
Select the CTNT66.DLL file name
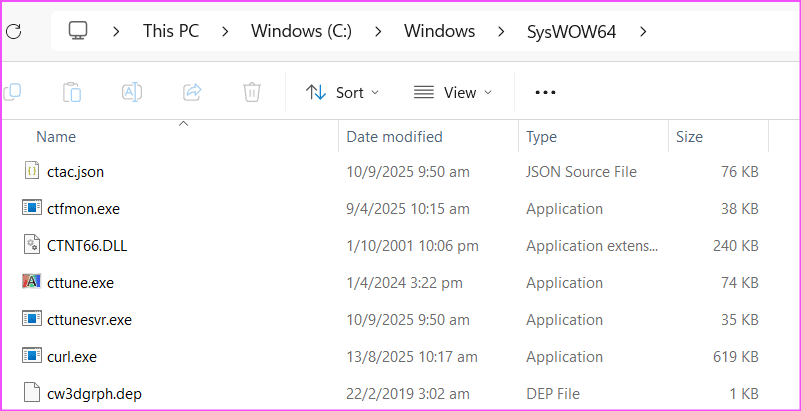[87, 246]
